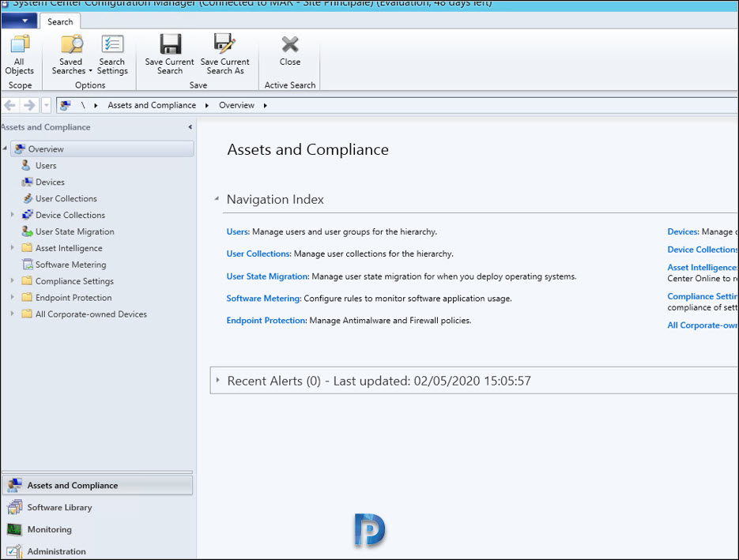The height and width of the screenshot is (560, 739).
Task: Click the Recent Alerts header text
Action: point(379,381)
